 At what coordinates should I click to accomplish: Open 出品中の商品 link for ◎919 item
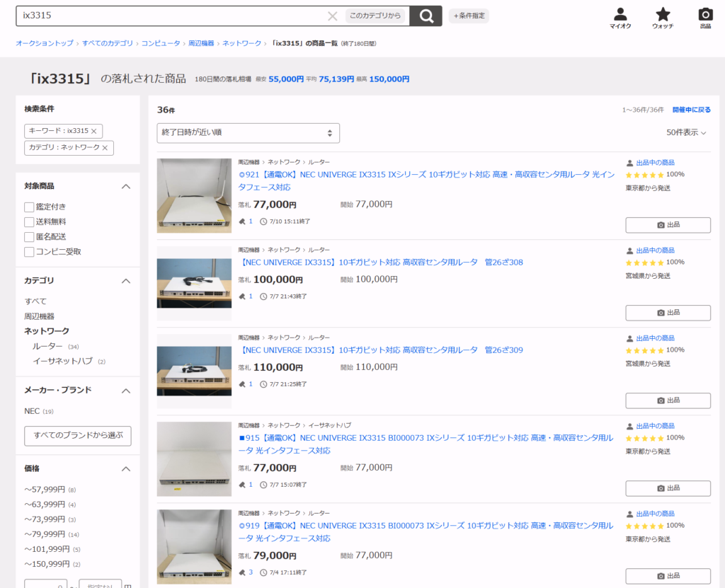point(655,514)
